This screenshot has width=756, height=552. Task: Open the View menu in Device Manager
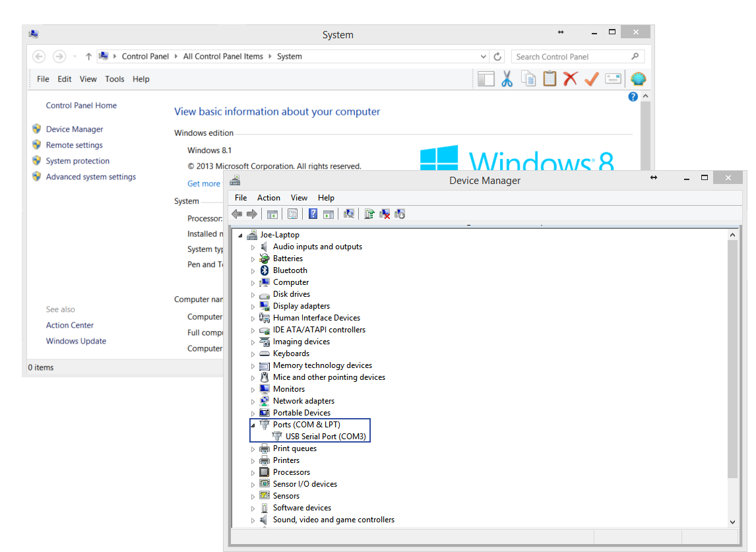click(x=299, y=197)
